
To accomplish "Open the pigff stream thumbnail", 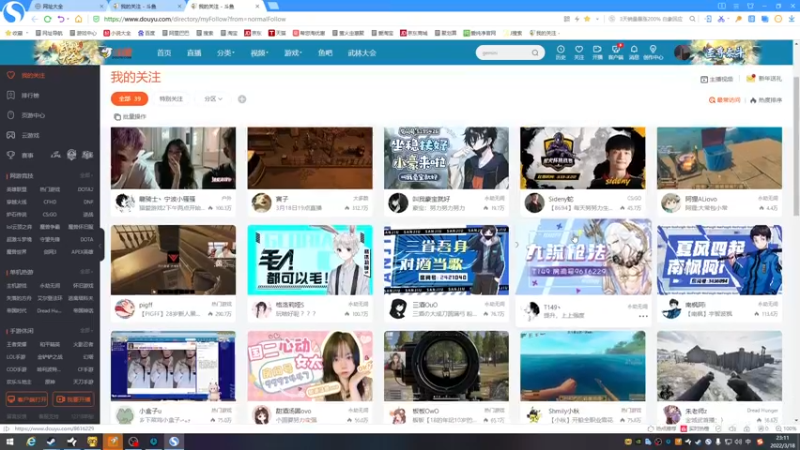I will (x=173, y=260).
